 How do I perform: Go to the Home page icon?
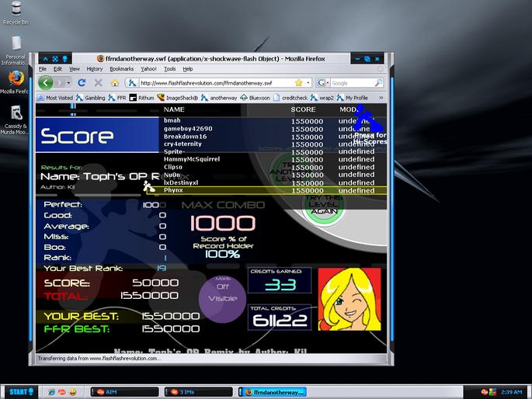coord(115,83)
